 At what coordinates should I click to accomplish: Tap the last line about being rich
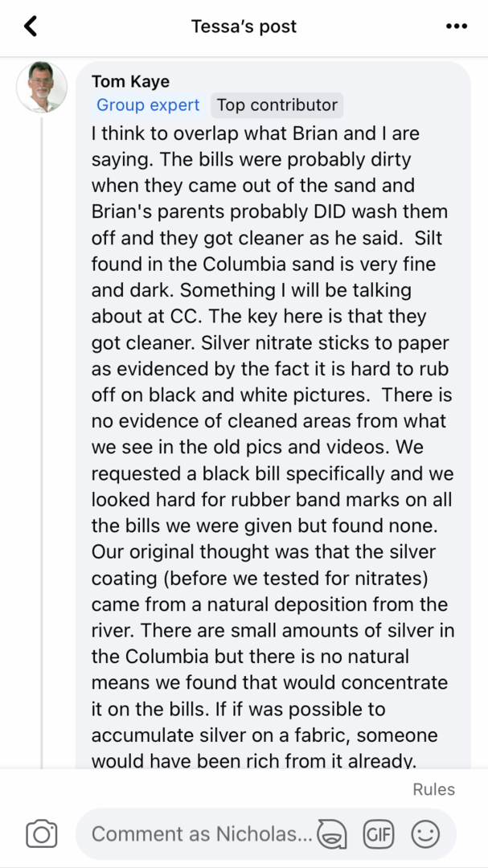point(253,762)
